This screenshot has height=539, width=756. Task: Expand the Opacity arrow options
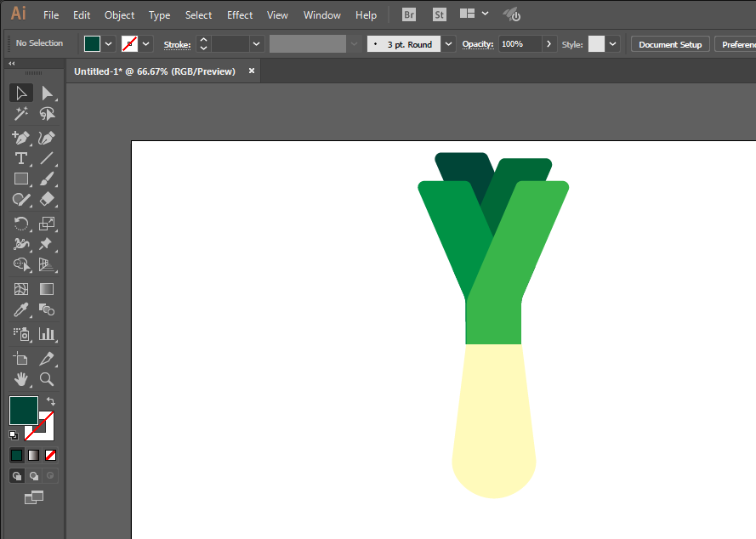(x=549, y=44)
